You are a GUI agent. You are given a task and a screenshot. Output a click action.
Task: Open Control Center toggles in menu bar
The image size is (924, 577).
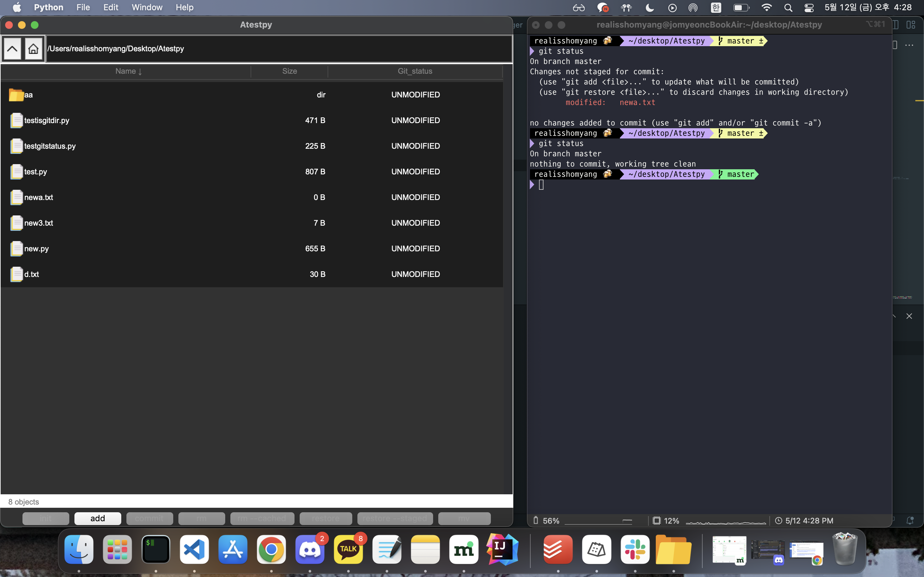pyautogui.click(x=809, y=8)
